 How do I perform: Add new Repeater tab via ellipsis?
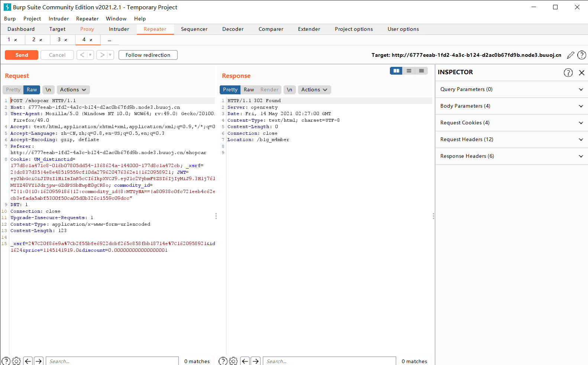tap(110, 40)
